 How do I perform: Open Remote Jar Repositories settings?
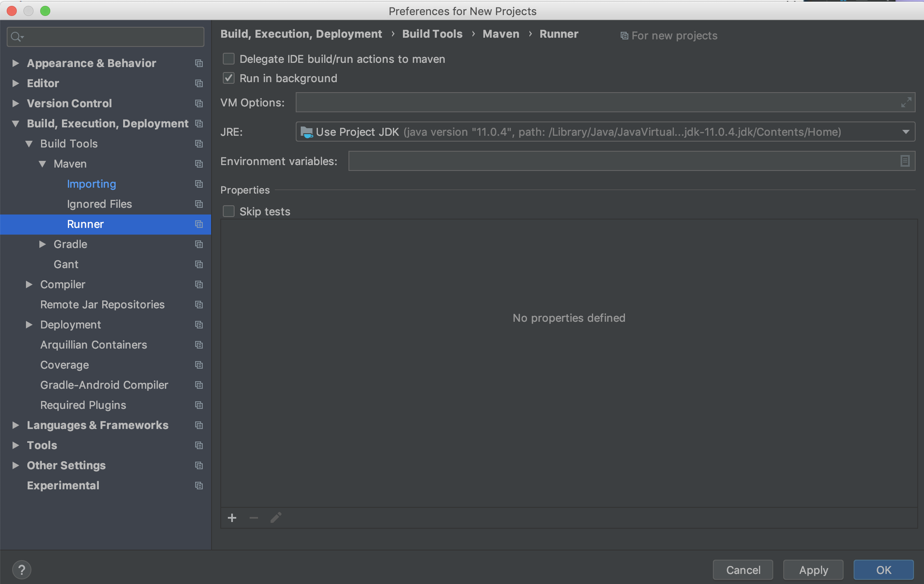(102, 305)
